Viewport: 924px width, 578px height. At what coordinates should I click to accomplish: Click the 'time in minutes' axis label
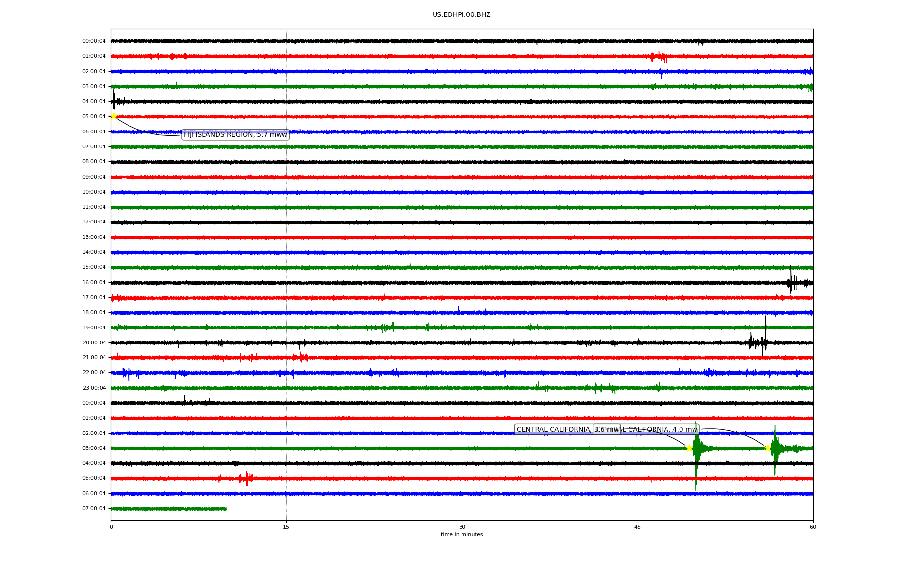click(x=461, y=535)
